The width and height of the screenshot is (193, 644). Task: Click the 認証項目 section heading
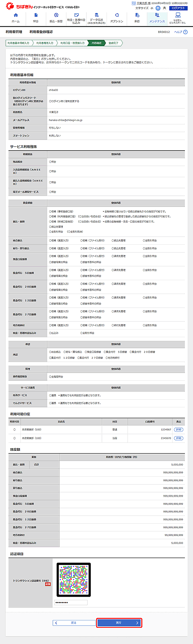17,554
